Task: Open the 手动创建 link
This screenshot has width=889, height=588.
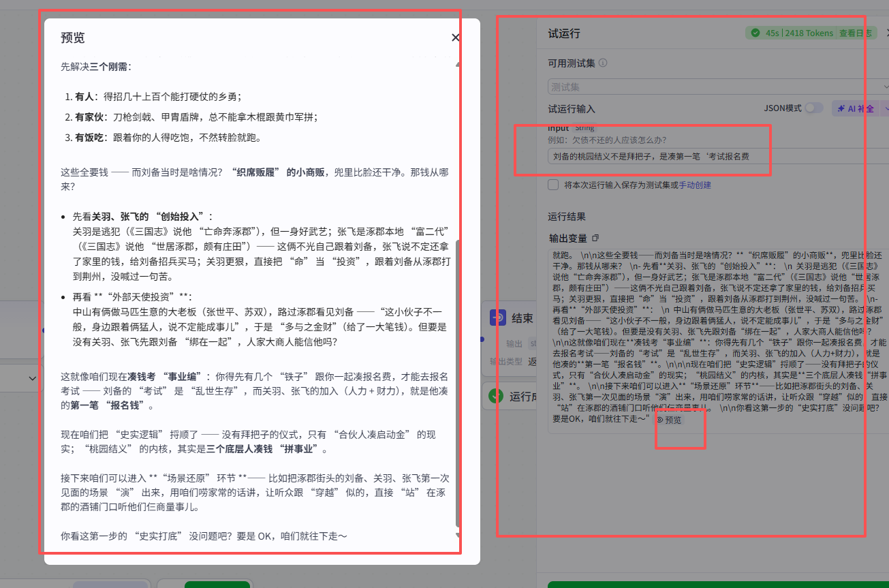Action: point(695,185)
